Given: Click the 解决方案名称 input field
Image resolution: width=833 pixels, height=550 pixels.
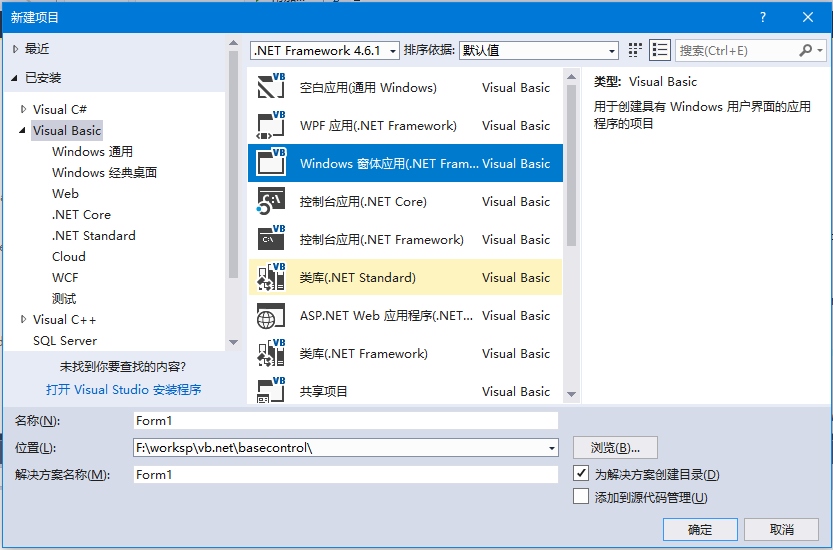Looking at the screenshot, I should (346, 475).
